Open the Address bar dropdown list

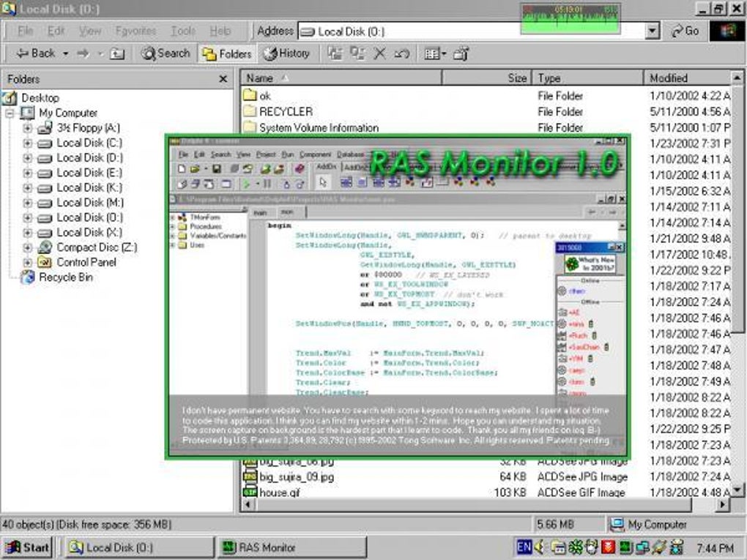click(652, 31)
